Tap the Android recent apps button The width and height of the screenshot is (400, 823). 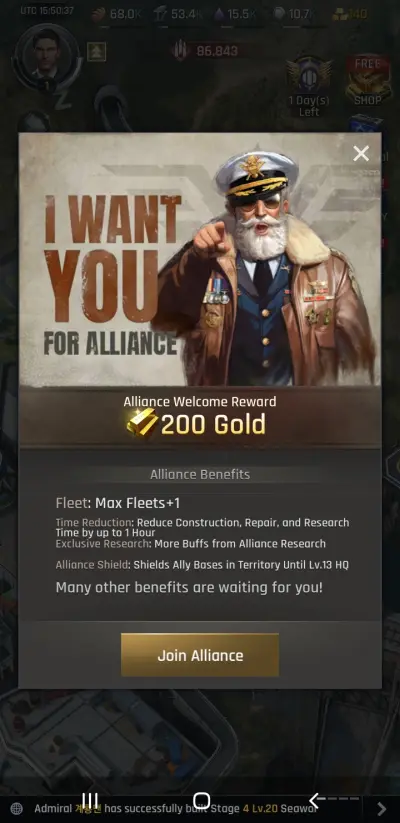pyautogui.click(x=90, y=800)
